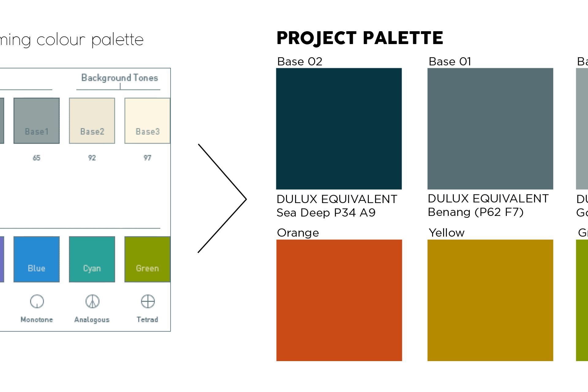588x392 pixels.
Task: Select the Orange project palette swatch
Action: coord(339,300)
